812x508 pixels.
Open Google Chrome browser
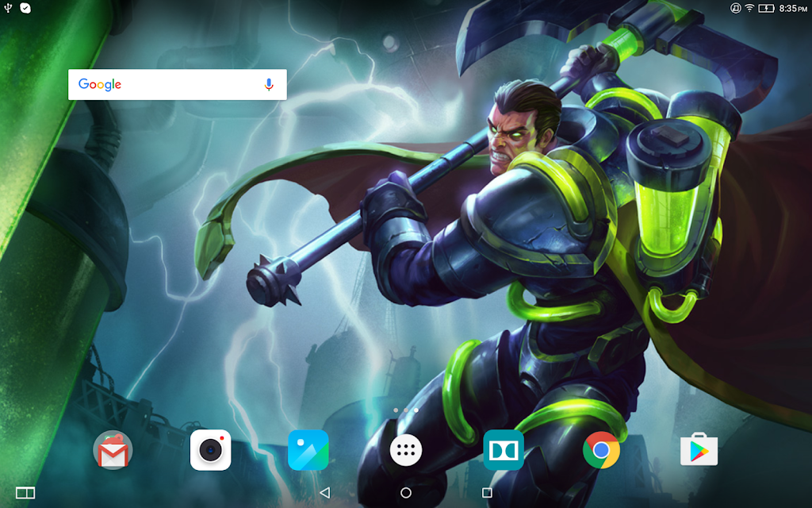601,450
